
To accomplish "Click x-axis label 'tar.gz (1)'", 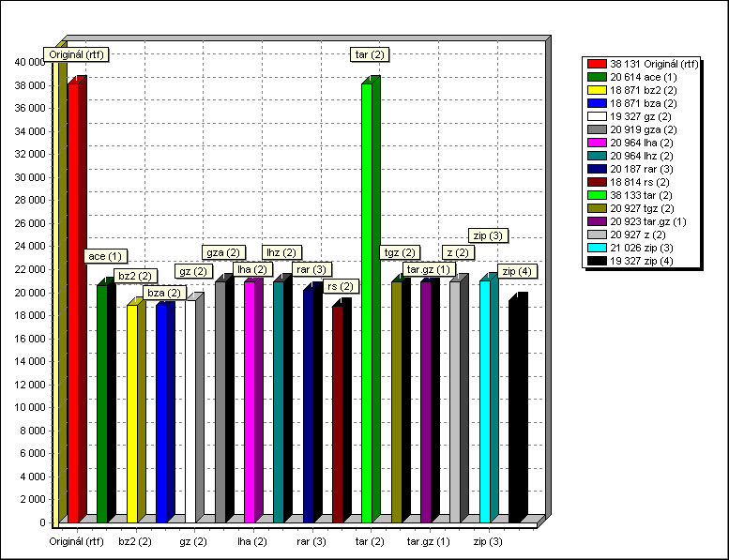I will click(x=429, y=542).
